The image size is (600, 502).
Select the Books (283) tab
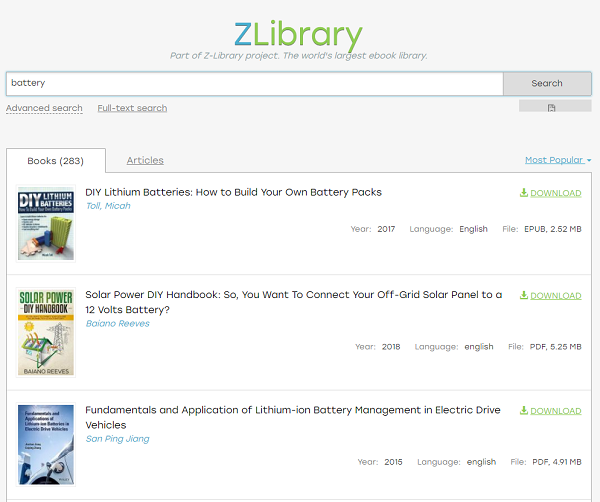click(56, 161)
